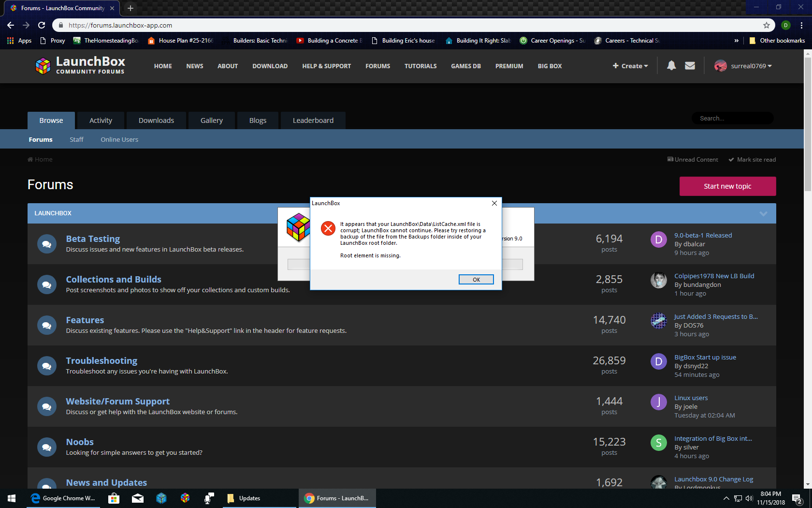The image size is (812, 508).
Task: Click silver's green S avatar
Action: tap(658, 443)
